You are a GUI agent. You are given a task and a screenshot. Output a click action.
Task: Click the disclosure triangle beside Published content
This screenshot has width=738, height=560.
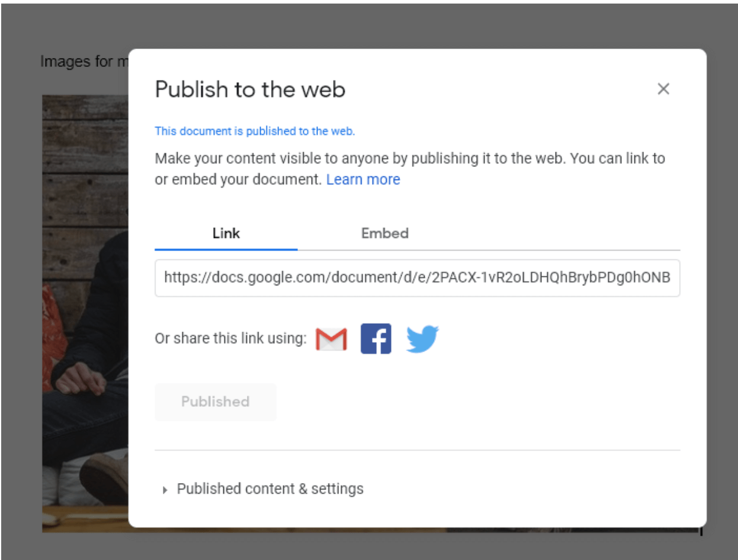tap(164, 489)
